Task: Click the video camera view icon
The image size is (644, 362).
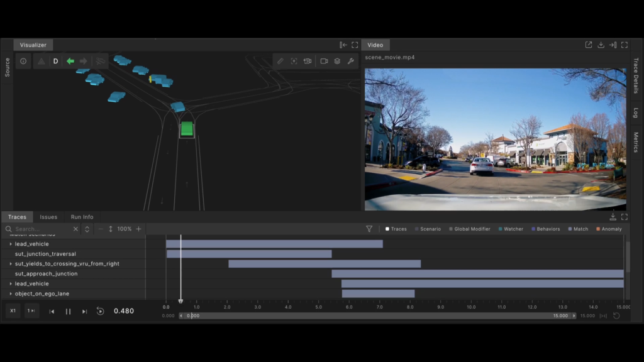Action: 324,61
